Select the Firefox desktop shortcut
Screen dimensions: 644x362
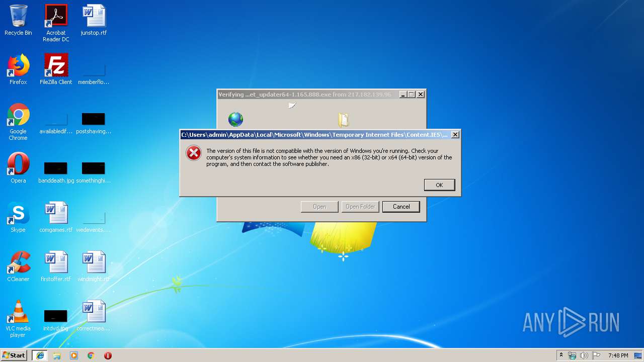[18, 69]
